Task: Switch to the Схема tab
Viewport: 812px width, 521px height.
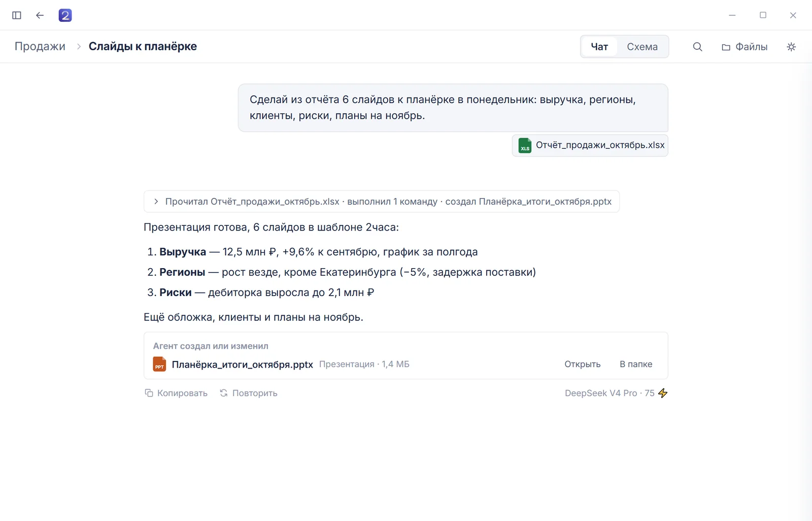Action: click(642, 47)
